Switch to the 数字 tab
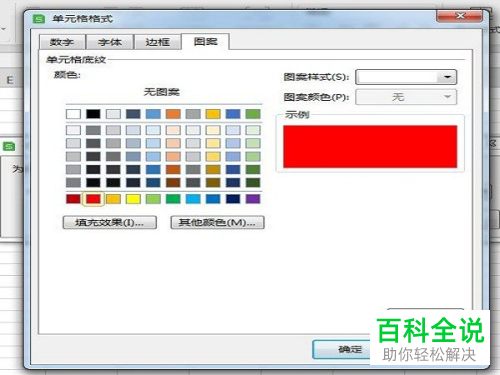Image resolution: width=500 pixels, height=375 pixels. coord(62,42)
